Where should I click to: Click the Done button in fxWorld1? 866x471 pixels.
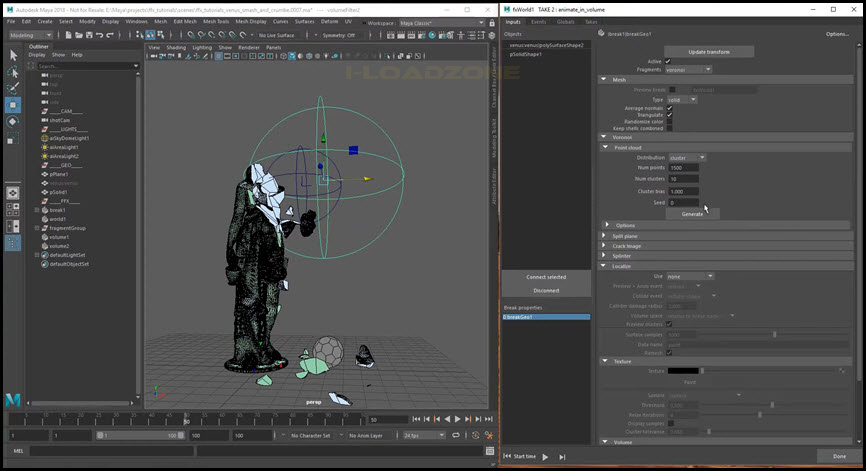(839, 456)
